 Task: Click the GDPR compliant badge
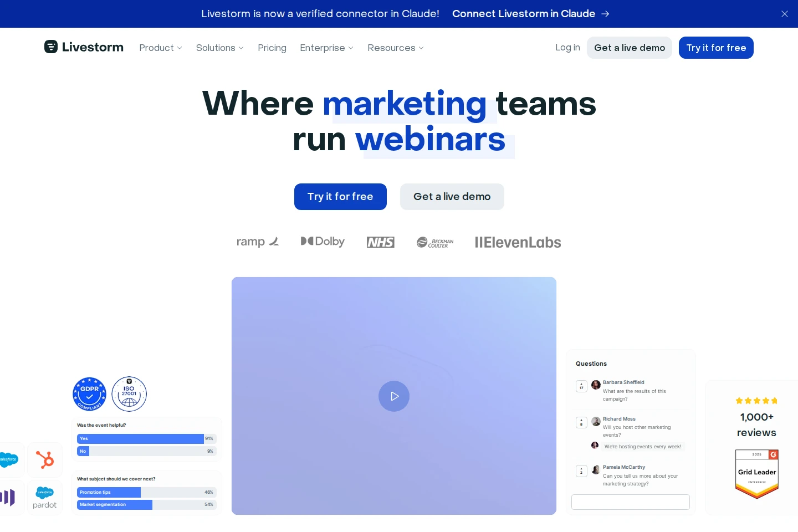[x=89, y=394]
